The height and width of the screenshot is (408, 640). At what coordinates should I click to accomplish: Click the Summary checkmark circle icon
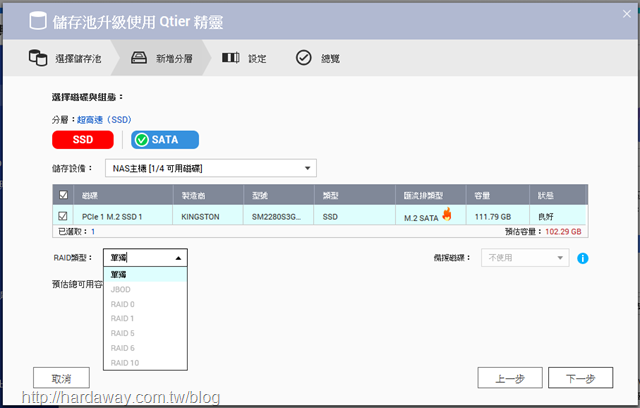pos(303,58)
